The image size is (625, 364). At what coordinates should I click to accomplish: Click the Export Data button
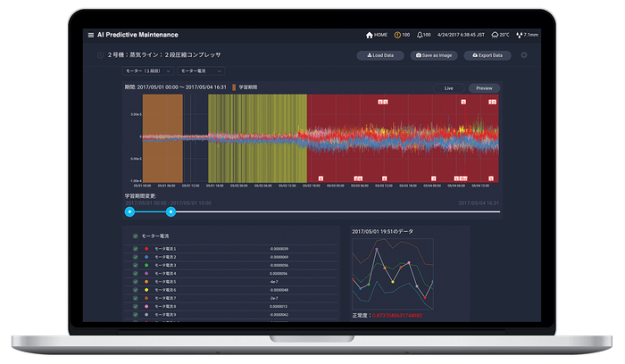pyautogui.click(x=487, y=55)
